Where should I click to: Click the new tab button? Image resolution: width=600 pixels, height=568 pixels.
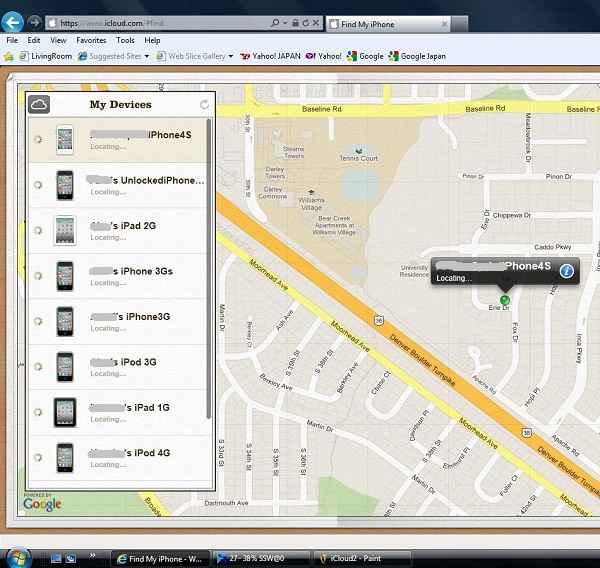click(x=459, y=24)
